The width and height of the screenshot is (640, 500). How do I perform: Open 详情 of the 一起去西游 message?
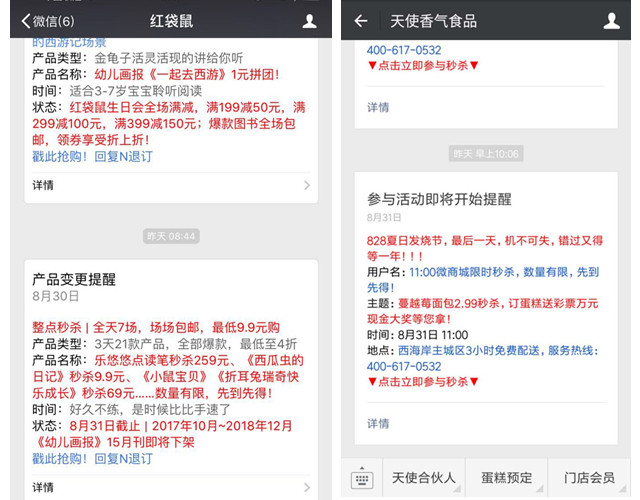(171, 185)
